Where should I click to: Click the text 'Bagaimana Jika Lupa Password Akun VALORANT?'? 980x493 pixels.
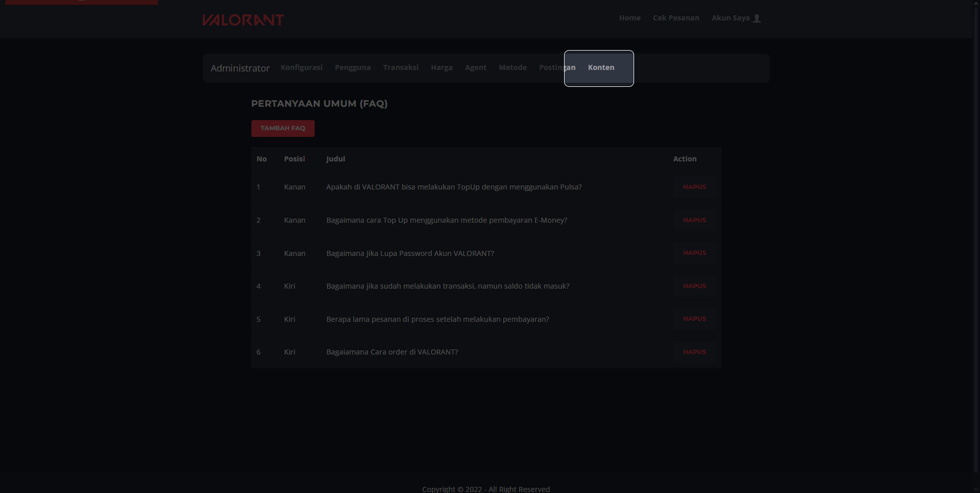click(410, 253)
